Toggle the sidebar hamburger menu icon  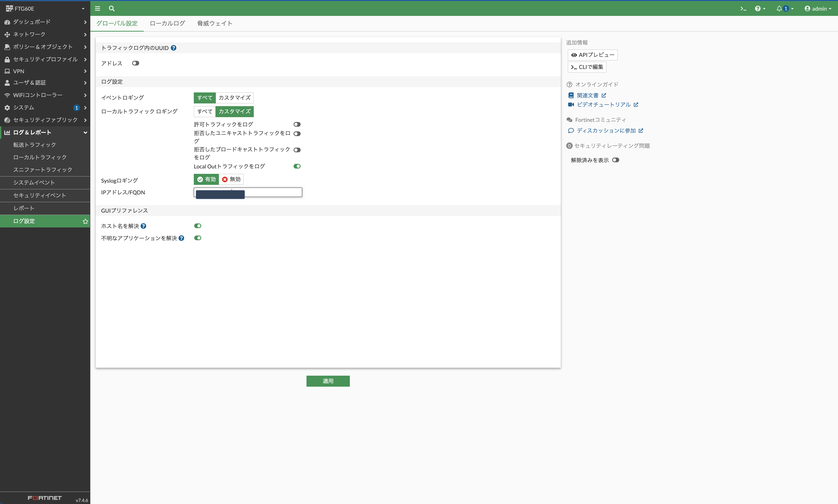[98, 8]
